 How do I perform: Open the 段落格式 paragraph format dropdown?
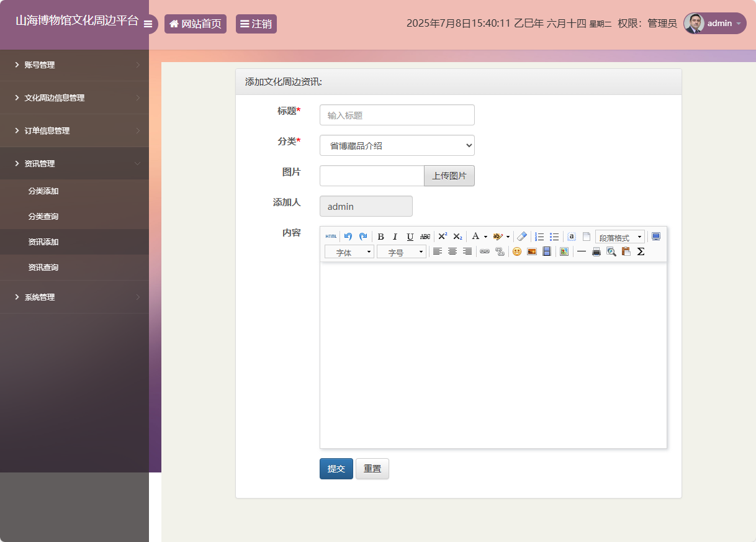pyautogui.click(x=618, y=237)
